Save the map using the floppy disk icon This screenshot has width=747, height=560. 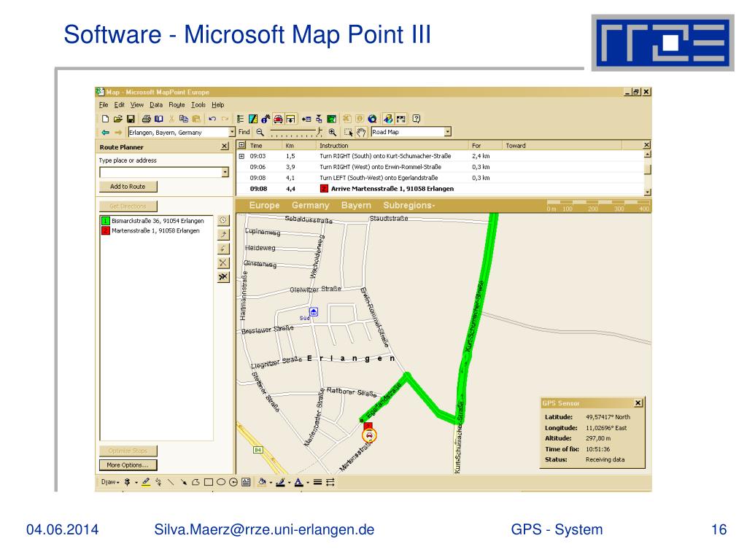coord(131,119)
